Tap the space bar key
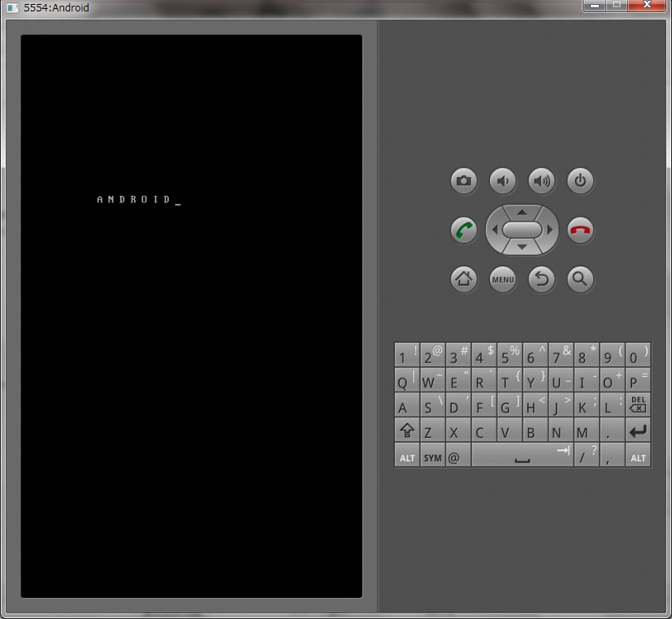The image size is (672, 619). (522, 455)
